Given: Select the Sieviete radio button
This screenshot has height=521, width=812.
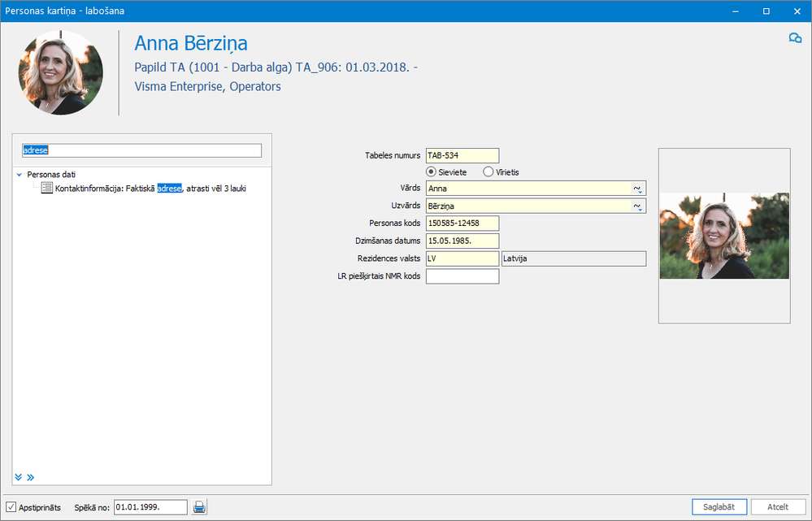Looking at the screenshot, I should click(432, 172).
